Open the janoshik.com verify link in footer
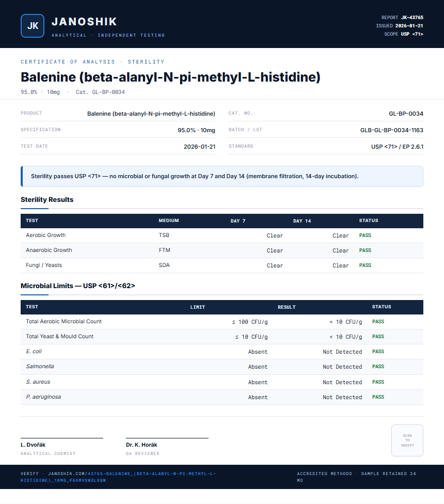This screenshot has height=504, width=444. 118,477
